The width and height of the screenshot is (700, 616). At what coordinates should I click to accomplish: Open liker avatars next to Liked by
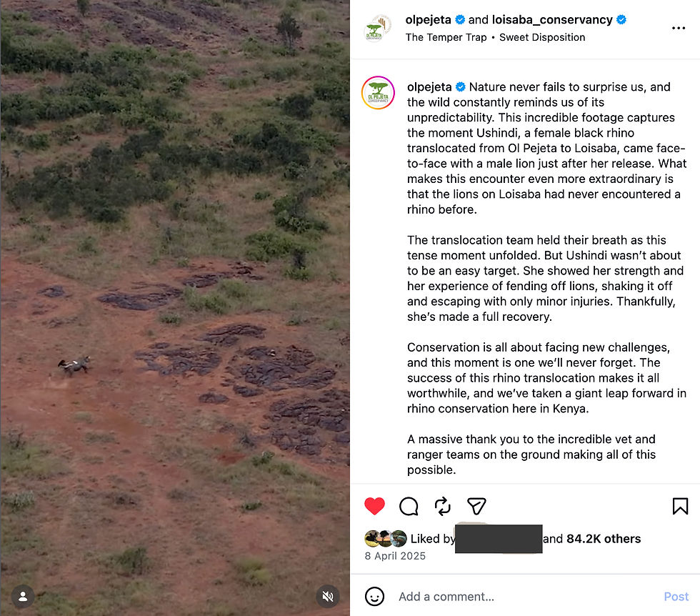point(386,539)
